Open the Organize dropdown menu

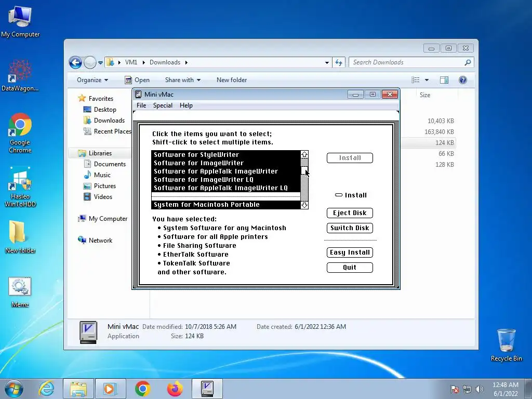tap(92, 80)
